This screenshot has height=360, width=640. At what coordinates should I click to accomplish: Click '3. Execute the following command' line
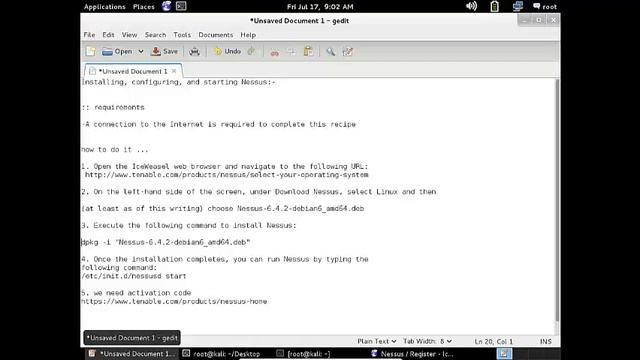[x=189, y=225]
